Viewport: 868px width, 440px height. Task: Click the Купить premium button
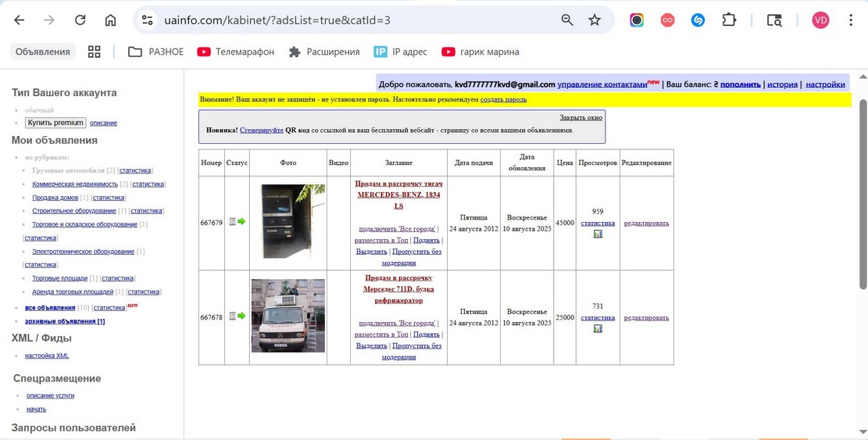point(55,123)
